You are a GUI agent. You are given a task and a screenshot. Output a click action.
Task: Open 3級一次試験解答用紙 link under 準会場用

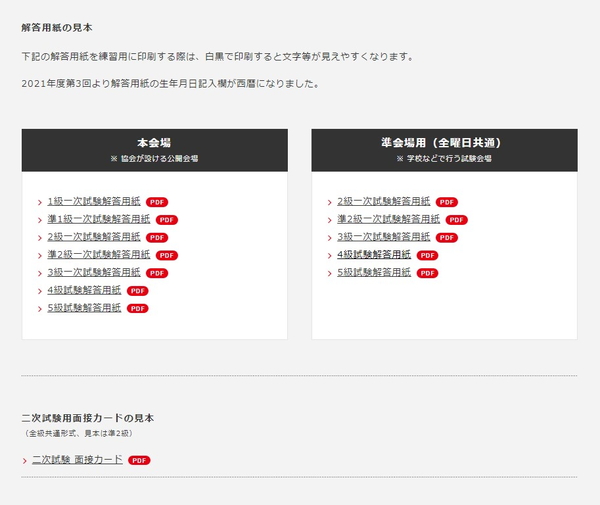click(x=383, y=237)
